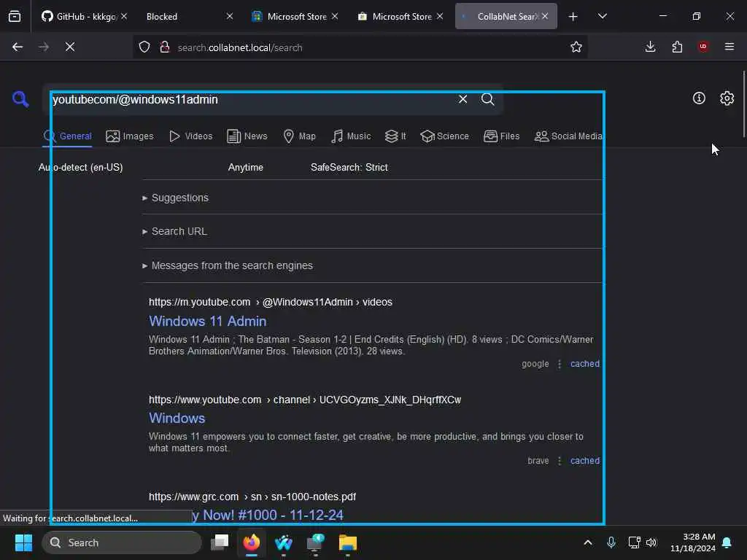Open the Firefox application menu
747x560 pixels.
pyautogui.click(x=729, y=47)
